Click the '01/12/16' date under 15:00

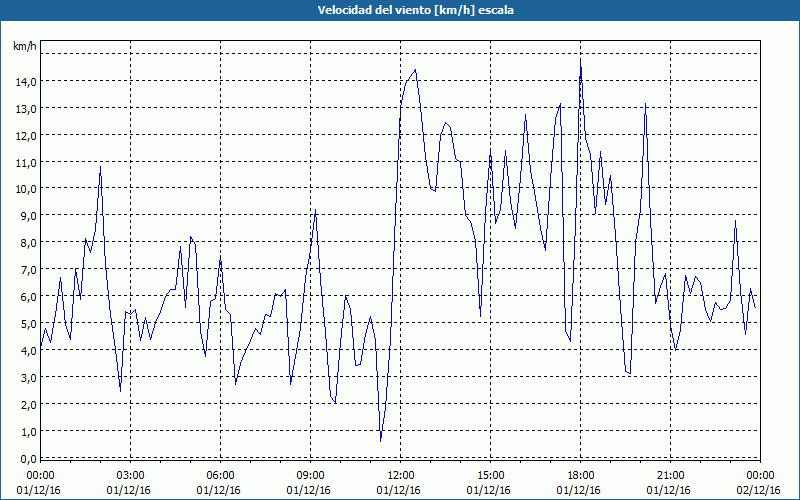488,490
